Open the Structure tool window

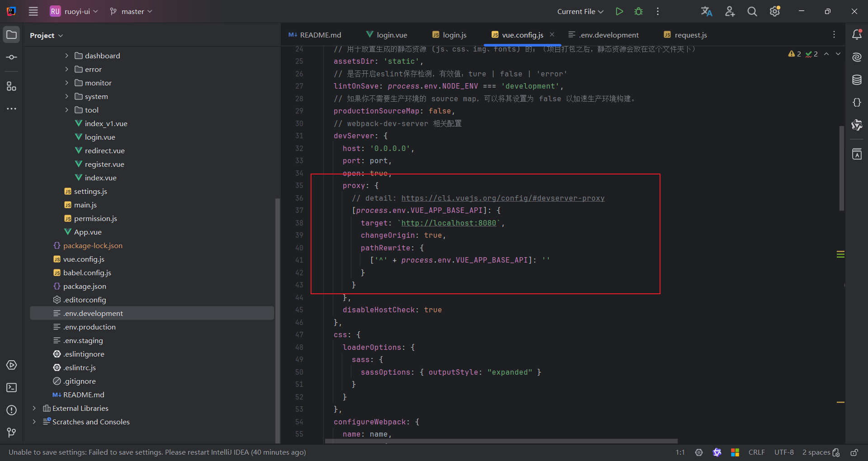pyautogui.click(x=11, y=86)
